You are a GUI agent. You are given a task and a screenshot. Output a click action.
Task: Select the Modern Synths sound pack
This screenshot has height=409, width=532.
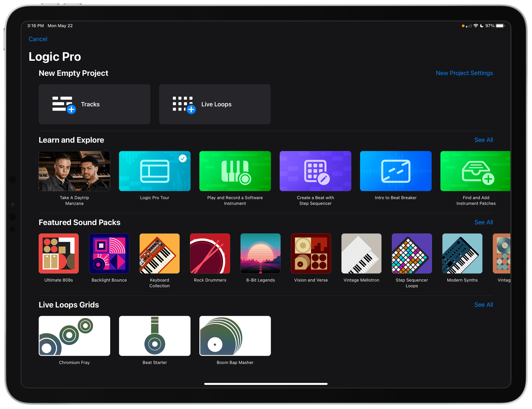coord(462,254)
